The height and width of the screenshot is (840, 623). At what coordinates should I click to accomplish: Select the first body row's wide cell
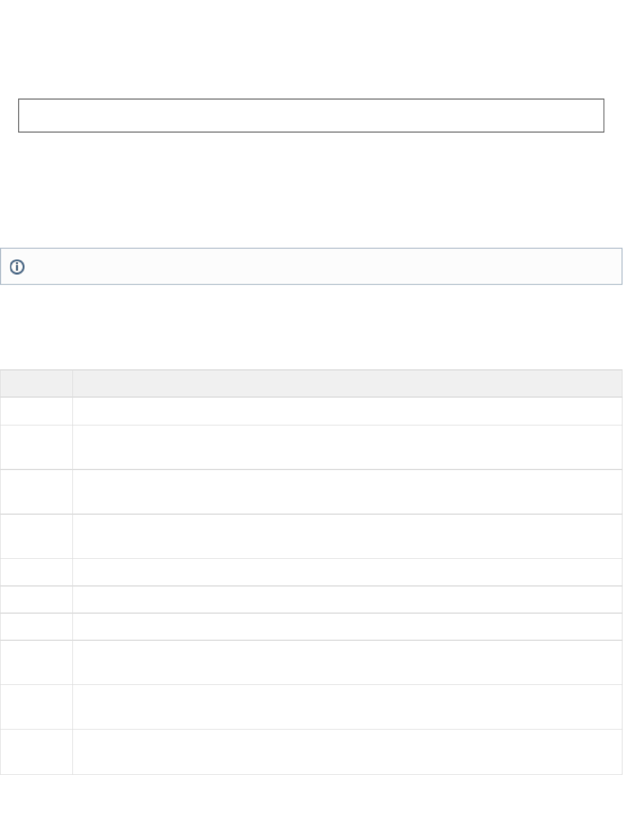[x=347, y=411]
